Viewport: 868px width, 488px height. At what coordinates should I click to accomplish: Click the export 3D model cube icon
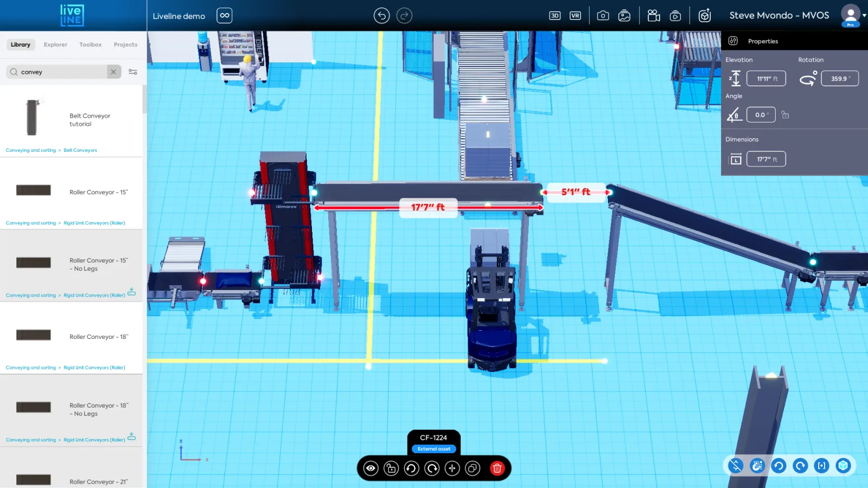(705, 16)
